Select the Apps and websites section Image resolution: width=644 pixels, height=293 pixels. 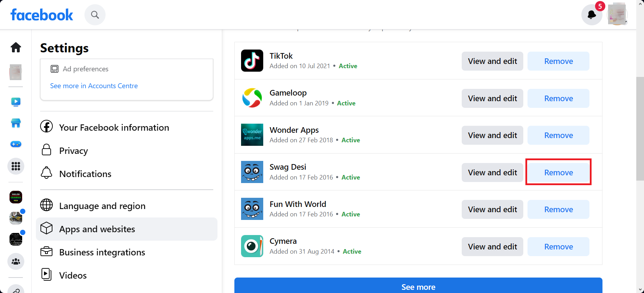(x=127, y=229)
